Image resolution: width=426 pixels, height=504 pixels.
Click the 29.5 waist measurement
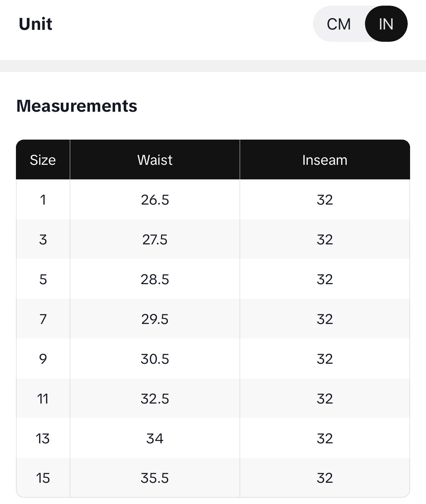click(155, 319)
